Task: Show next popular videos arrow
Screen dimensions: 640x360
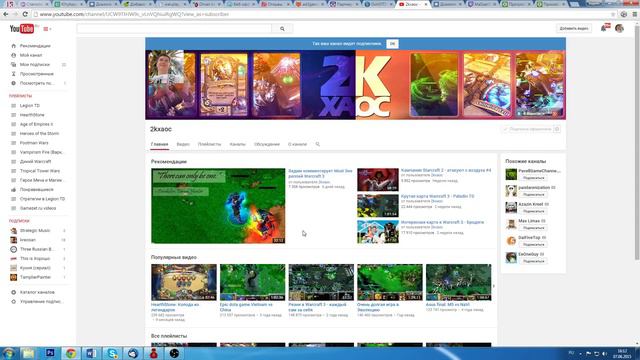Action: (x=493, y=286)
